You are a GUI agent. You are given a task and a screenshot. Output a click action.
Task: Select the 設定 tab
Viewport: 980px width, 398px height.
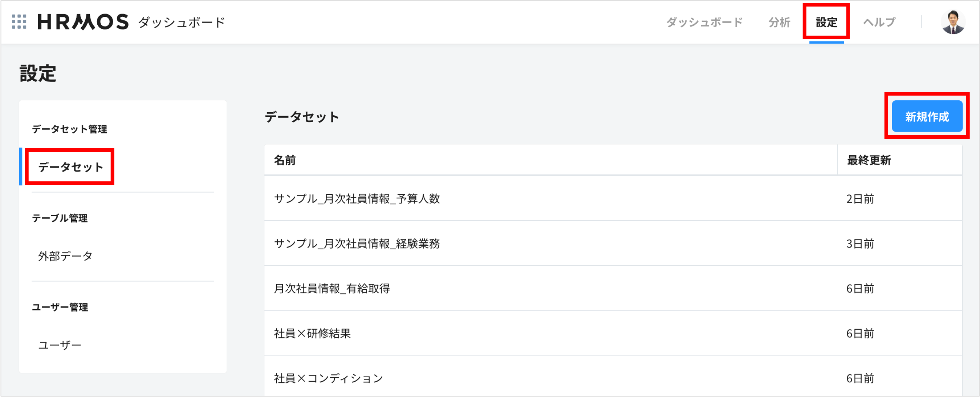click(826, 22)
